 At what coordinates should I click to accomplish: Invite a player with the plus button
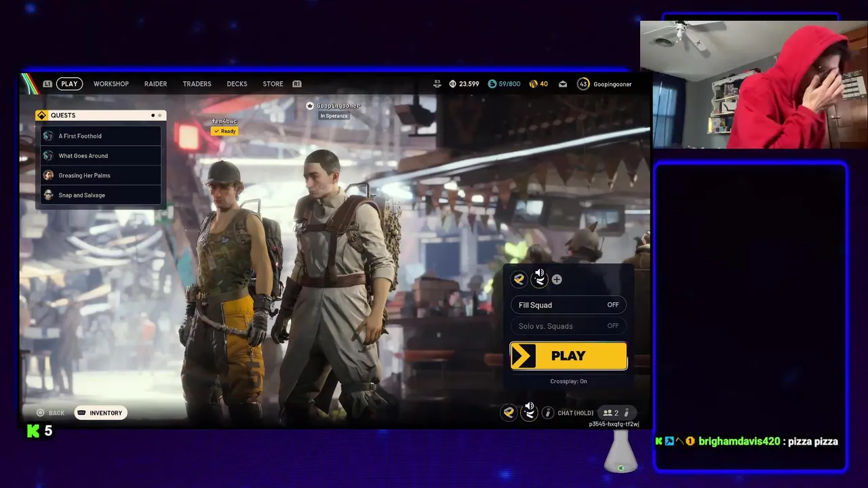(x=557, y=279)
